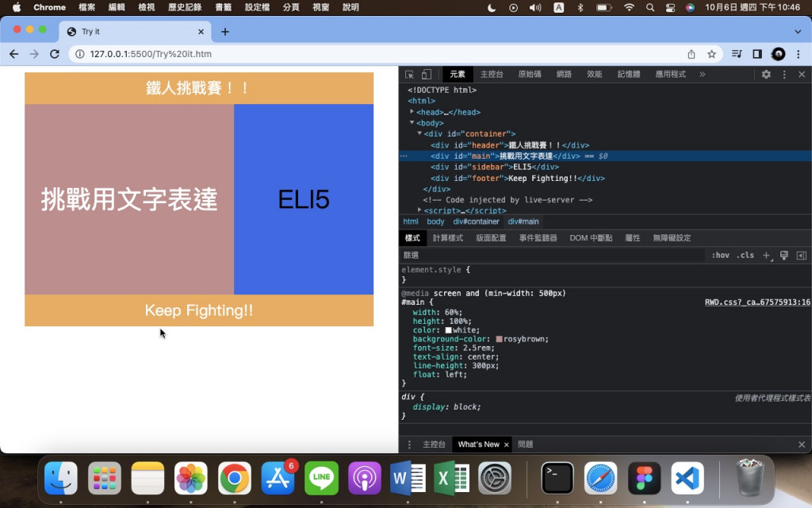Reload the page with the refresh icon

point(55,54)
